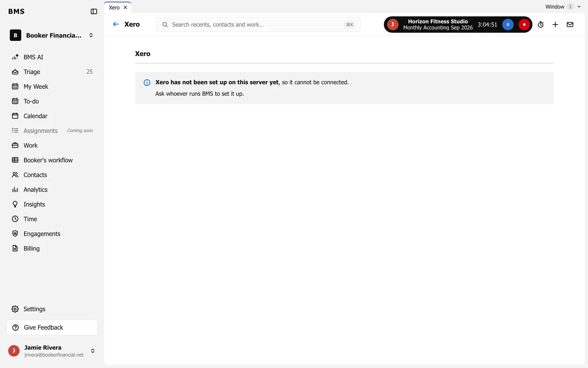Go back using the left arrow

(x=116, y=24)
